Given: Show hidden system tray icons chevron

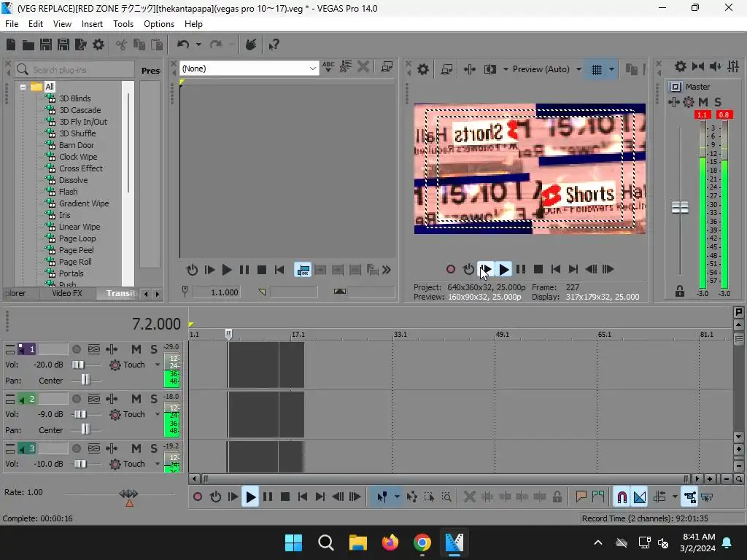Looking at the screenshot, I should point(598,542).
